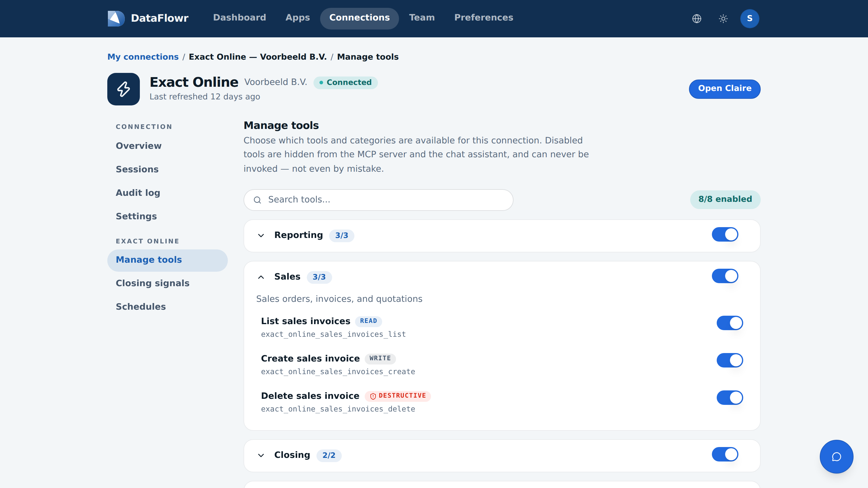Disable the Delete sales invoice tool
Viewport: 868px width, 488px height.
[x=729, y=397]
